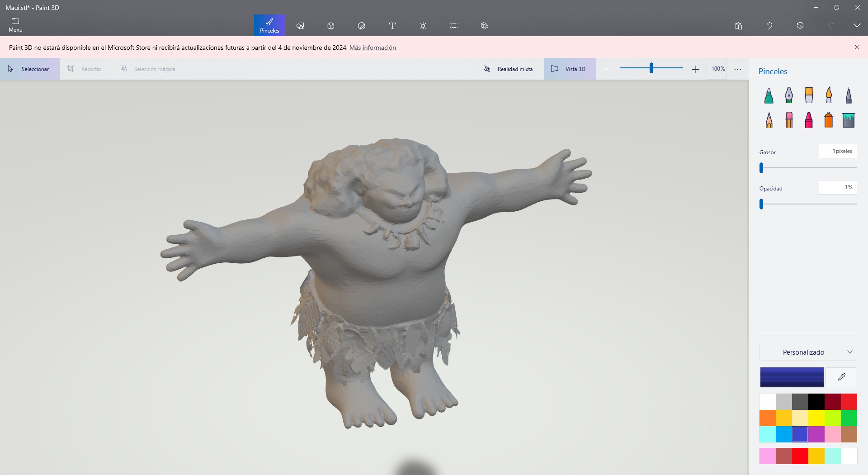Open the Stickers tab
Viewport: 868px width, 475px height.
click(x=362, y=26)
